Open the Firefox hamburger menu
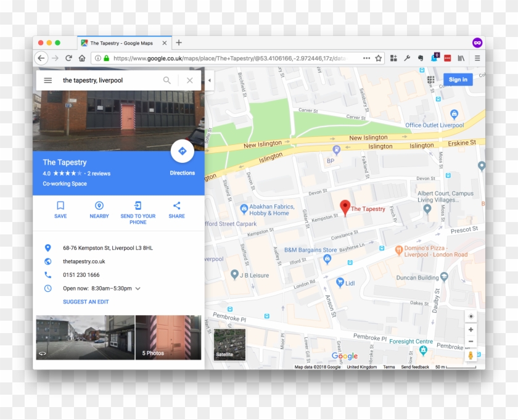The height and width of the screenshot is (420, 518). (x=477, y=58)
